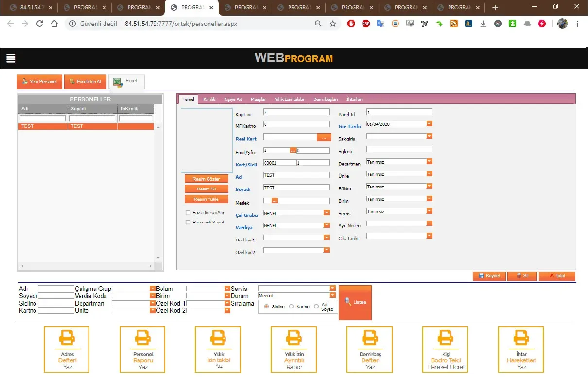Viewport: 588px width, 377px height.
Task: Click the Personel Raporu Yaz printer icon
Action: click(x=142, y=337)
